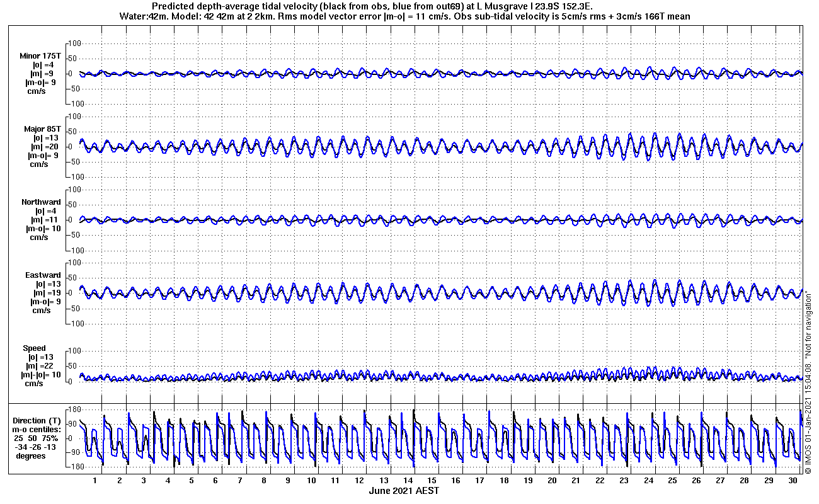This screenshot has width=819, height=504.
Task: Click day '27' on the date axis
Action: [720, 481]
